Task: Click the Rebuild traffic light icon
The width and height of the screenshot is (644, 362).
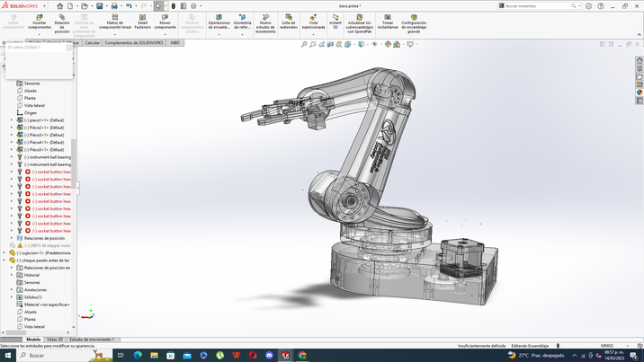Action: click(174, 6)
